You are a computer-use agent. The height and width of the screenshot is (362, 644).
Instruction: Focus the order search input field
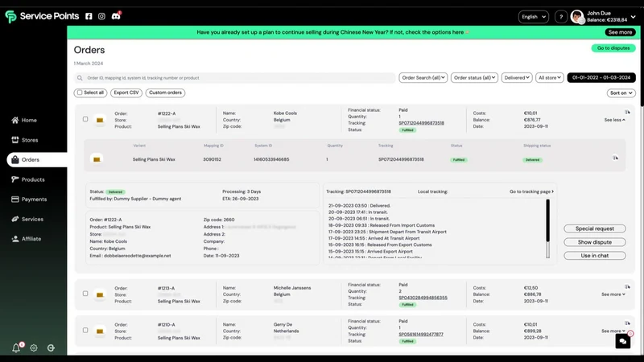pyautogui.click(x=234, y=78)
